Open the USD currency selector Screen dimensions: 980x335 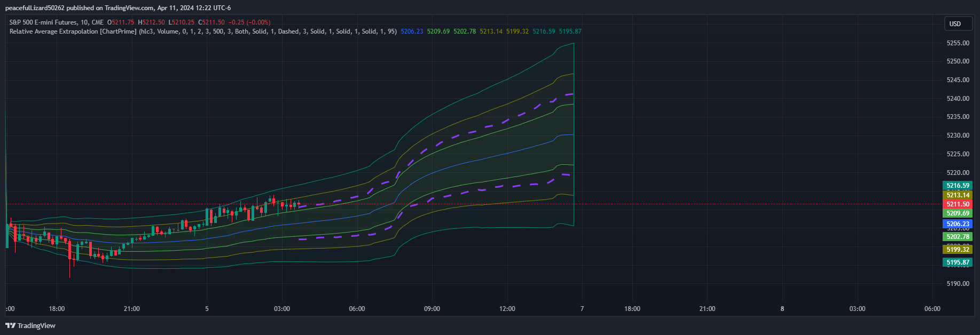pos(958,23)
